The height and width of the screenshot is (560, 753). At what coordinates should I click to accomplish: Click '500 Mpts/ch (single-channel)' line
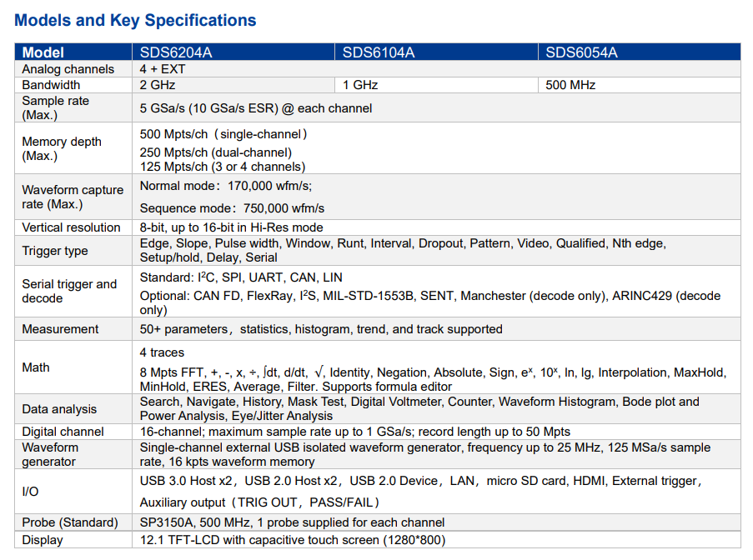(x=223, y=134)
